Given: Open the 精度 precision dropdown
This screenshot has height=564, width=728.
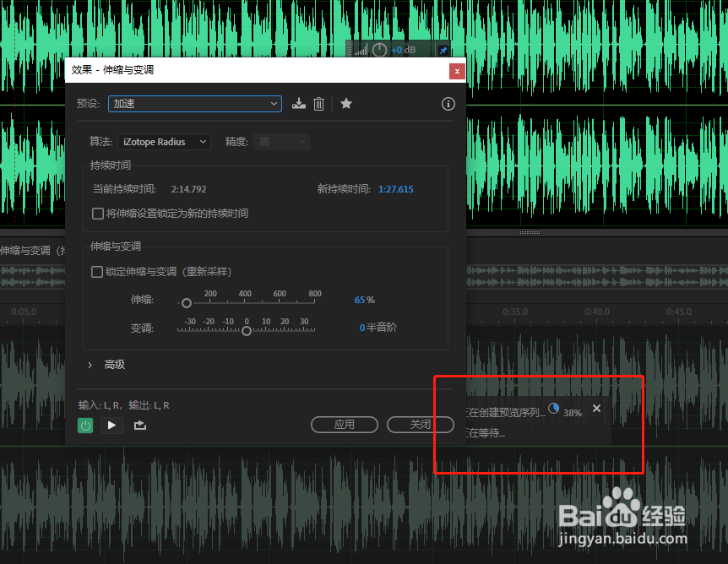Looking at the screenshot, I should 281,142.
